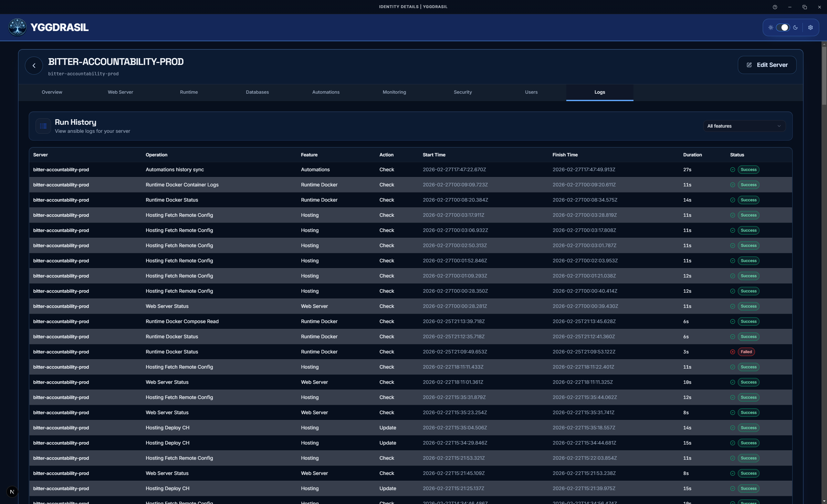Expand the features filter chevron
This screenshot has height=504, width=827.
pyautogui.click(x=779, y=126)
